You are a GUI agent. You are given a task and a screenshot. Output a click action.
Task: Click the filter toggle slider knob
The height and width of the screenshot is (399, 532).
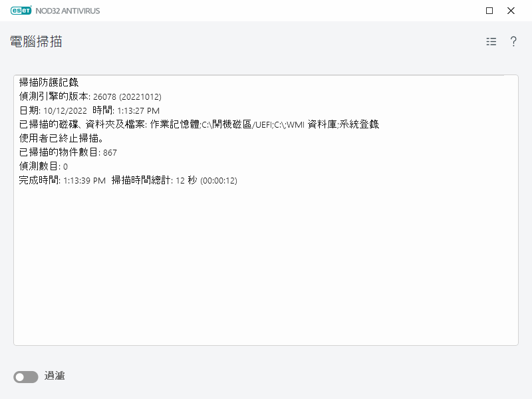point(20,376)
